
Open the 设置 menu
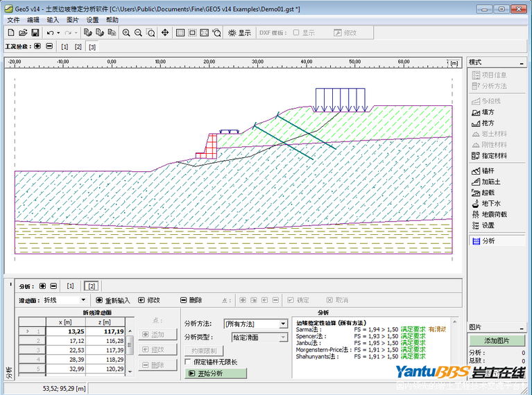tap(92, 20)
